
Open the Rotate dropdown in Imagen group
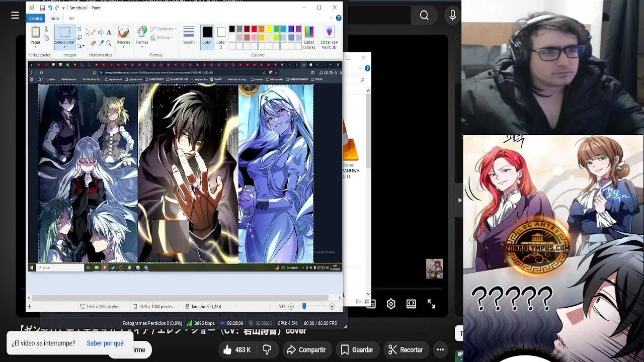tap(80, 46)
